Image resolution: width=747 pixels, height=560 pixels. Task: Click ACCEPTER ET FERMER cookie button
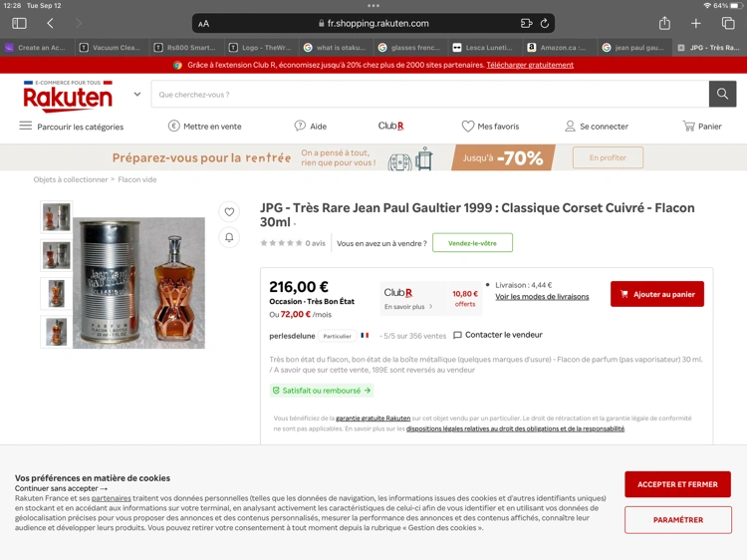point(677,484)
